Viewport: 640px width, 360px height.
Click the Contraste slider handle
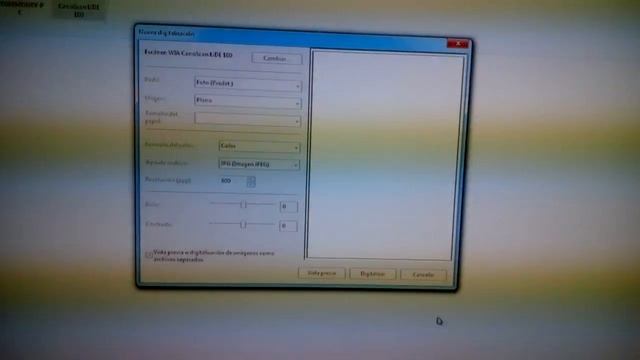coord(243,224)
